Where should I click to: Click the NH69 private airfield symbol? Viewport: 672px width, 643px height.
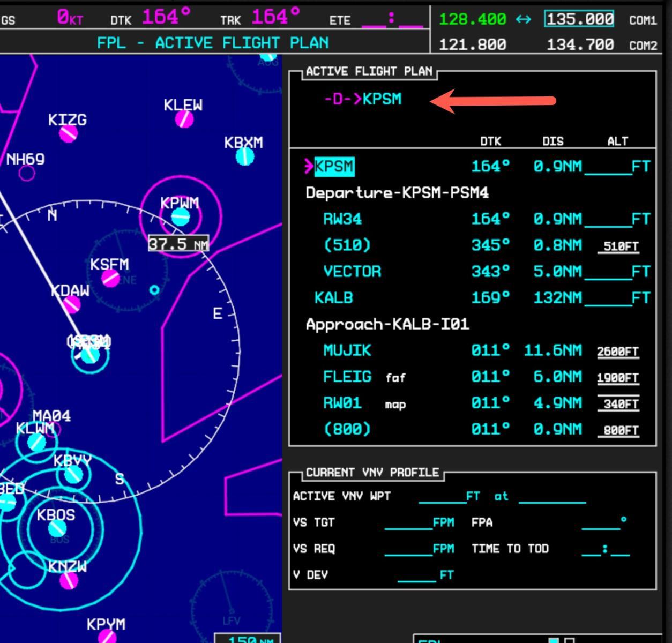point(27,173)
